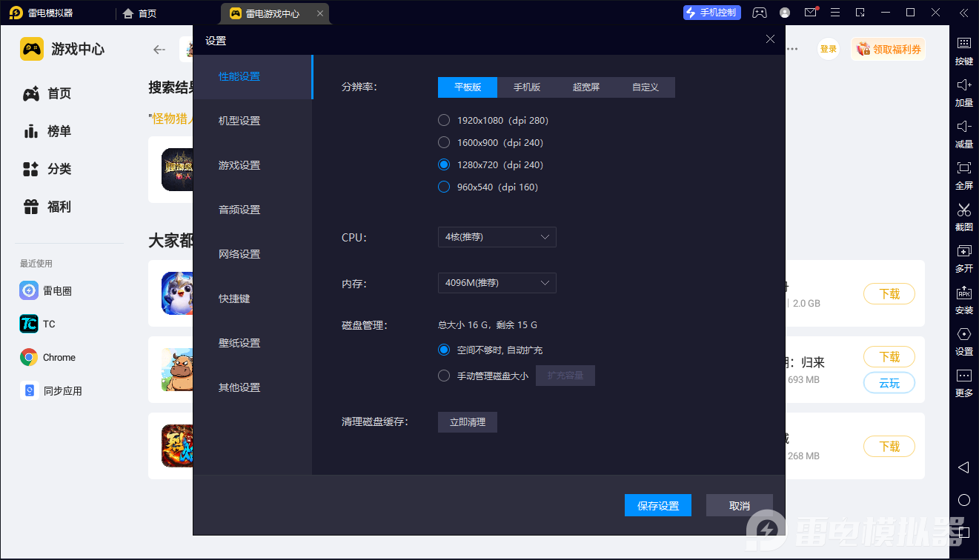Install APK using the 安装 icon
Image resolution: width=979 pixels, height=560 pixels.
coord(963,293)
